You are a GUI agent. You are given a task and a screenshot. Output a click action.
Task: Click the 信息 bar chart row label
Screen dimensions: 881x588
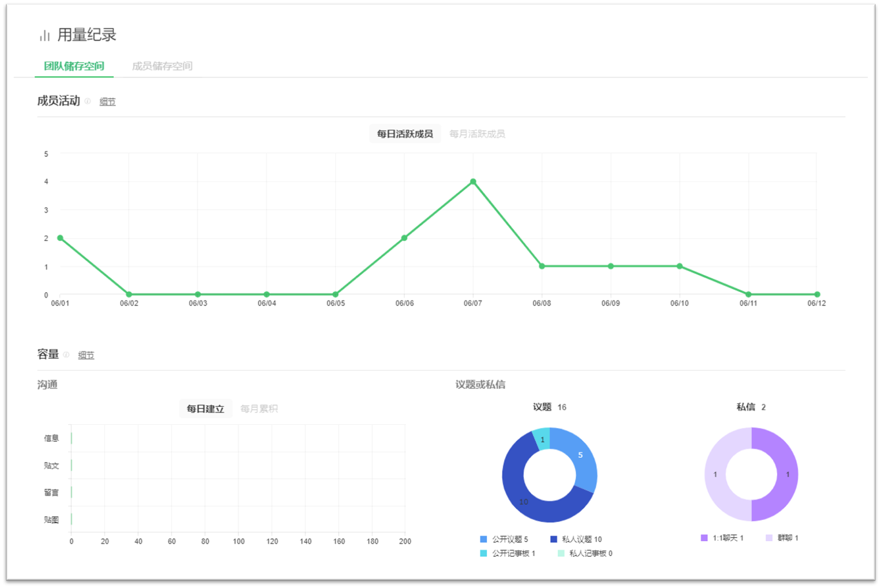[x=51, y=438]
